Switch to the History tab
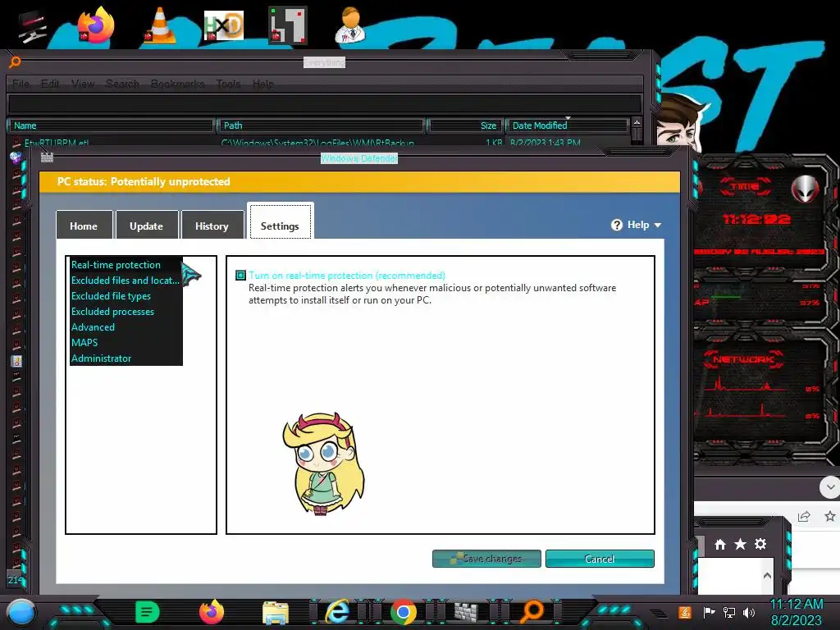Viewport: 840px width, 630px height. (x=212, y=226)
